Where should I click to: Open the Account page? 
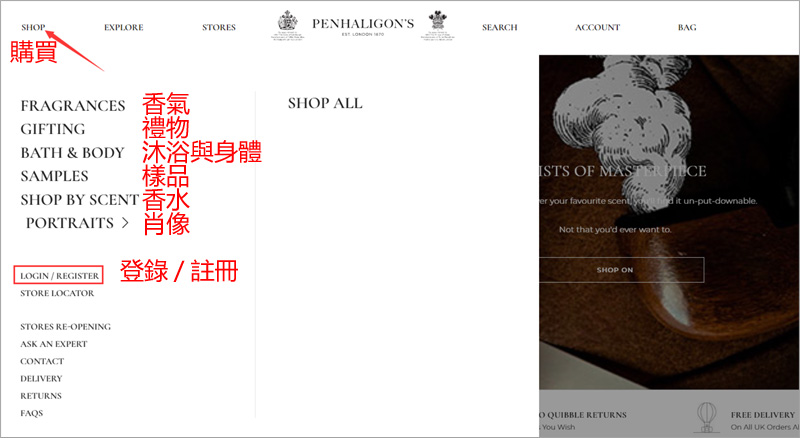[597, 27]
